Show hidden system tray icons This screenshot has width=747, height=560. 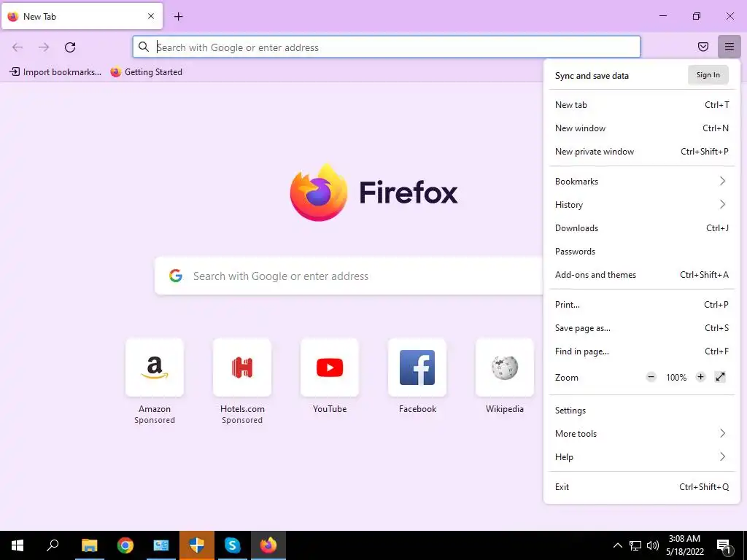click(617, 545)
